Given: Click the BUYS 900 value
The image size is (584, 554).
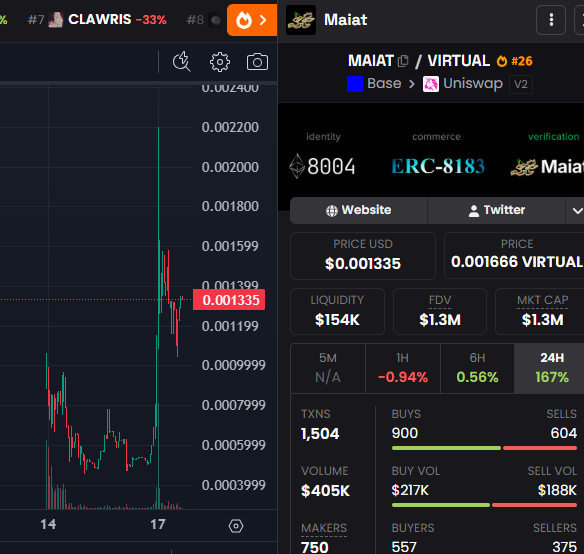Looking at the screenshot, I should pos(405,433).
